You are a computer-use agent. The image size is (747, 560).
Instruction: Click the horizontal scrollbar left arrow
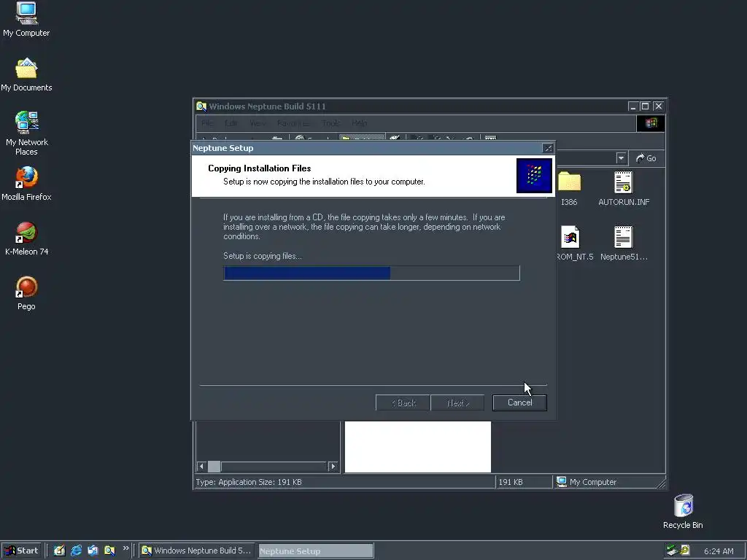pyautogui.click(x=201, y=466)
